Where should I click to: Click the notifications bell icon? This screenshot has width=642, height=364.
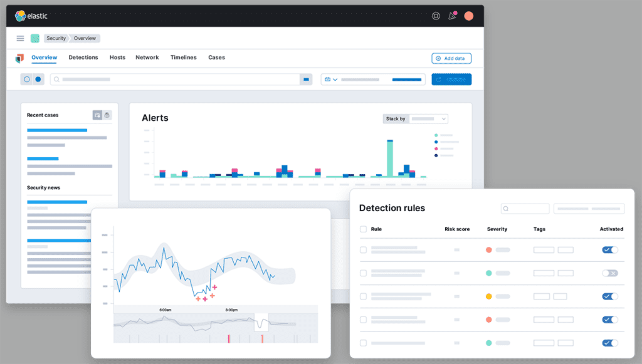tap(452, 16)
